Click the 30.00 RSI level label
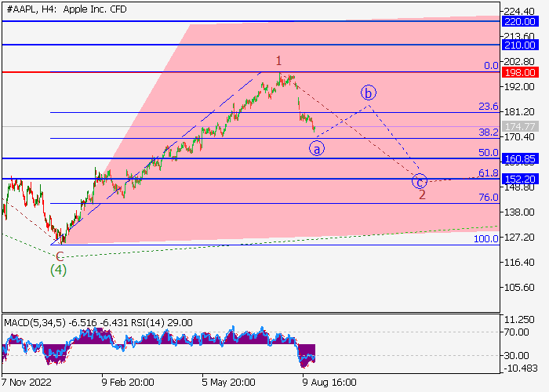 516,356
